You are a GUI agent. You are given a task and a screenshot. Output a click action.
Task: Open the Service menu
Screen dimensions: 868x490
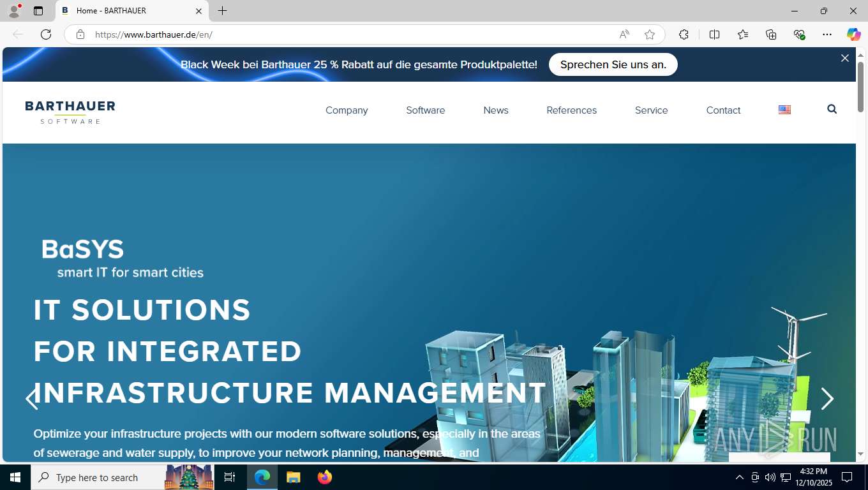click(652, 110)
